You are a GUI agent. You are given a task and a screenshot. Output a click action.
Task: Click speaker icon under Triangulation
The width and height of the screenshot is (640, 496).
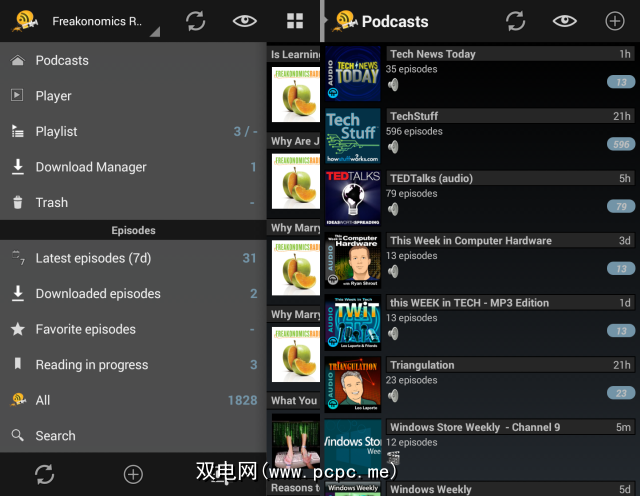(393, 396)
